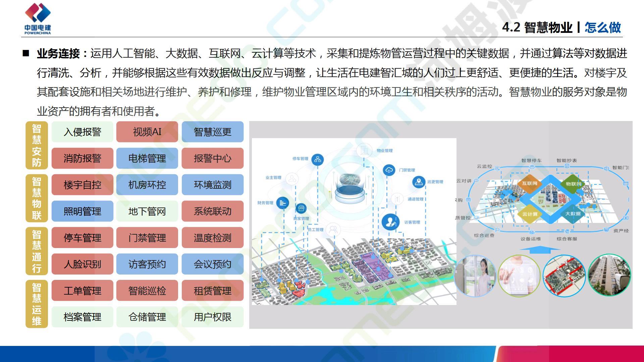
Task: Click the 入侵报警 button
Action: coord(82,132)
